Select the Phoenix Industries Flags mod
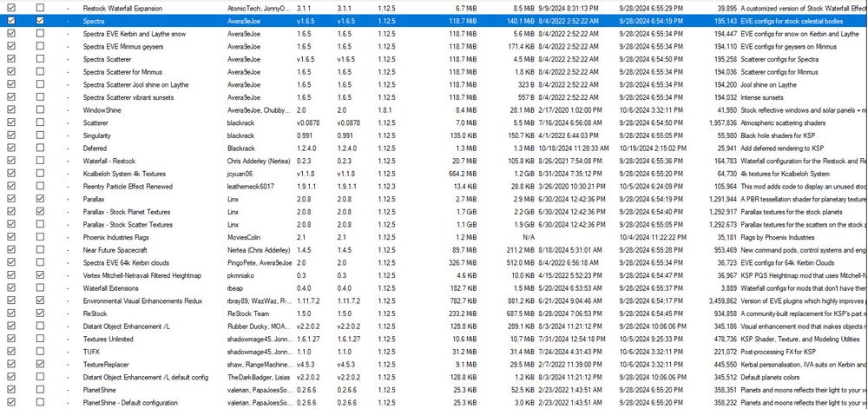 point(434,237)
